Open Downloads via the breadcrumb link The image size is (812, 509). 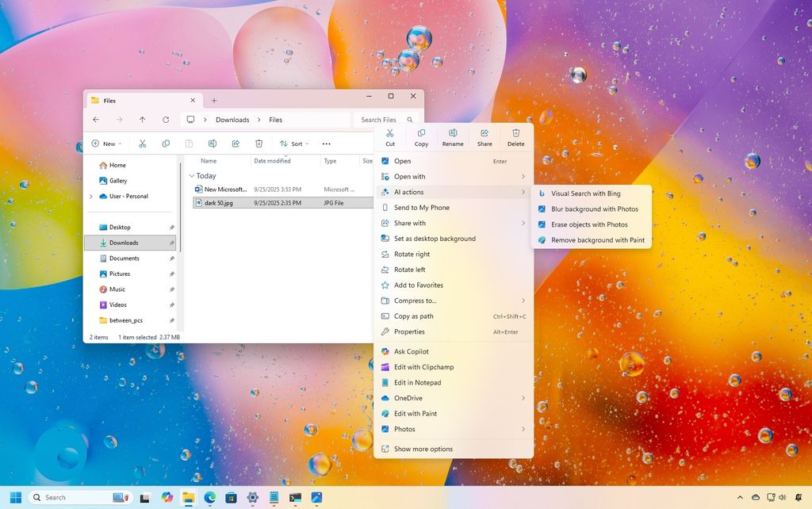pos(232,120)
